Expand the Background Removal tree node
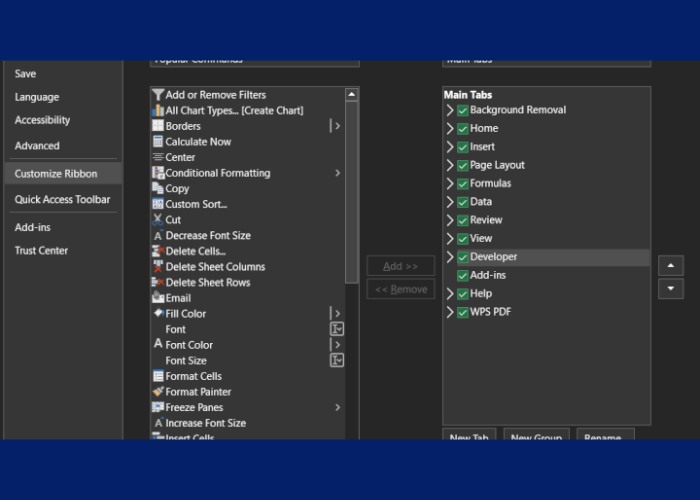This screenshot has height=500, width=700. click(x=450, y=110)
